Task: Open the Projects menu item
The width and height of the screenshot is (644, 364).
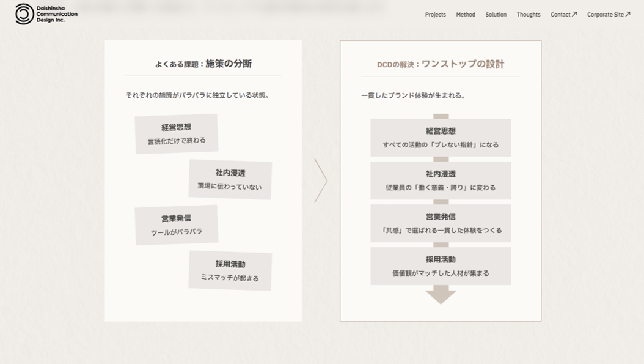Action: [436, 15]
